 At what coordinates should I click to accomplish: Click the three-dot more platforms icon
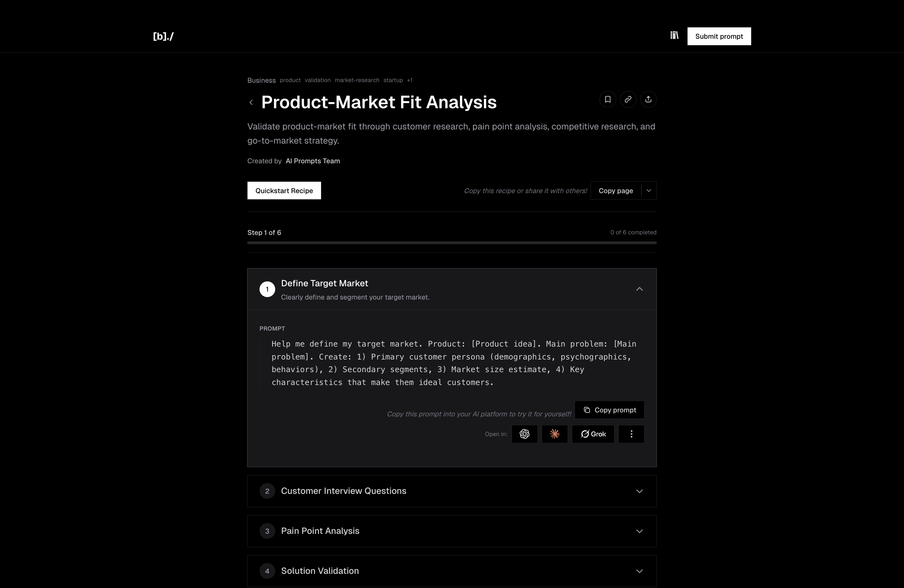(x=631, y=434)
